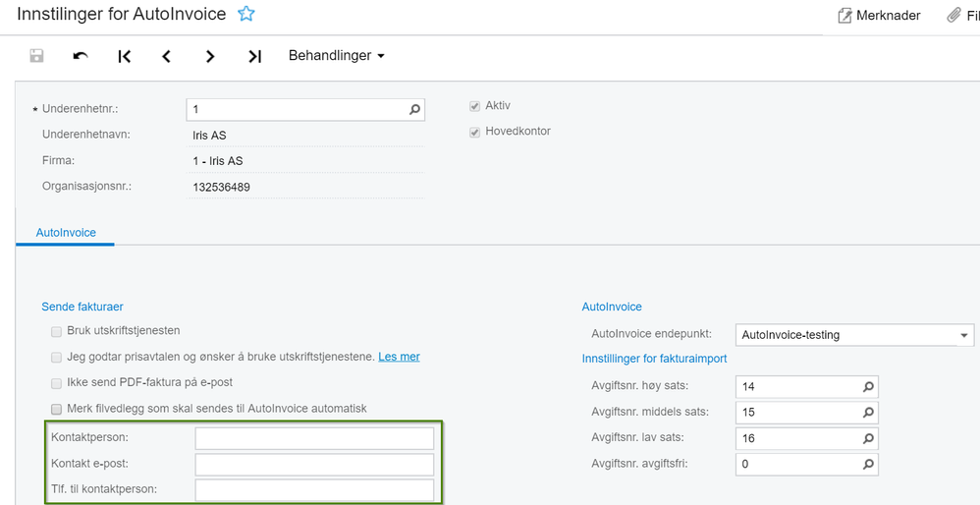Open the Behandlinger dropdown menu
This screenshot has height=505, width=980.
[x=336, y=56]
